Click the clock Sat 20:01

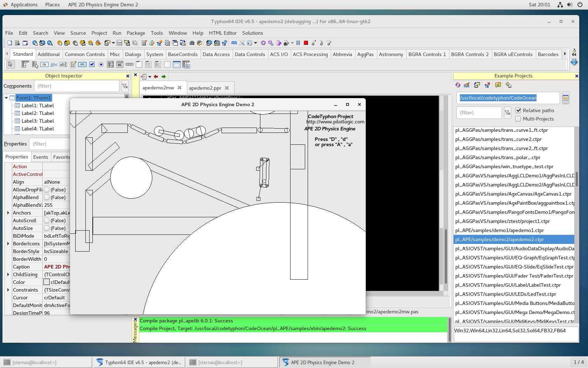(x=539, y=5)
